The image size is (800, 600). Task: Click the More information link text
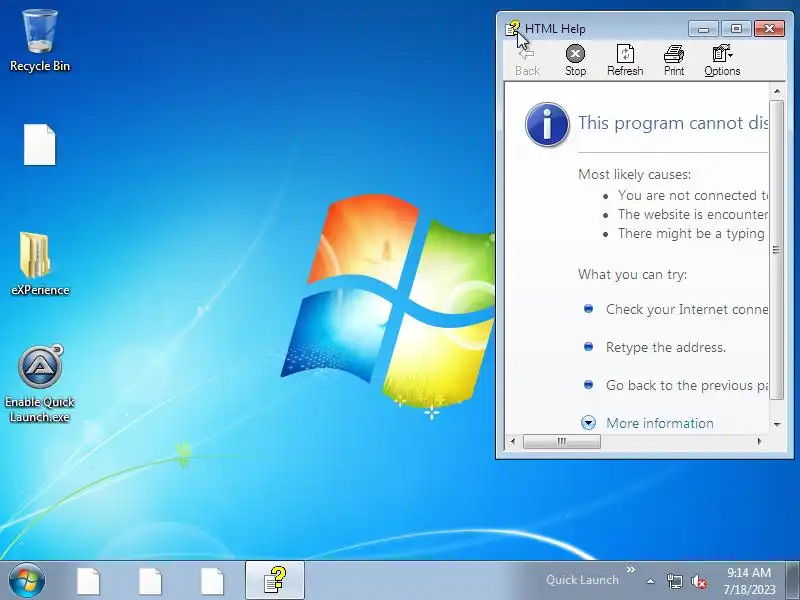[660, 423]
